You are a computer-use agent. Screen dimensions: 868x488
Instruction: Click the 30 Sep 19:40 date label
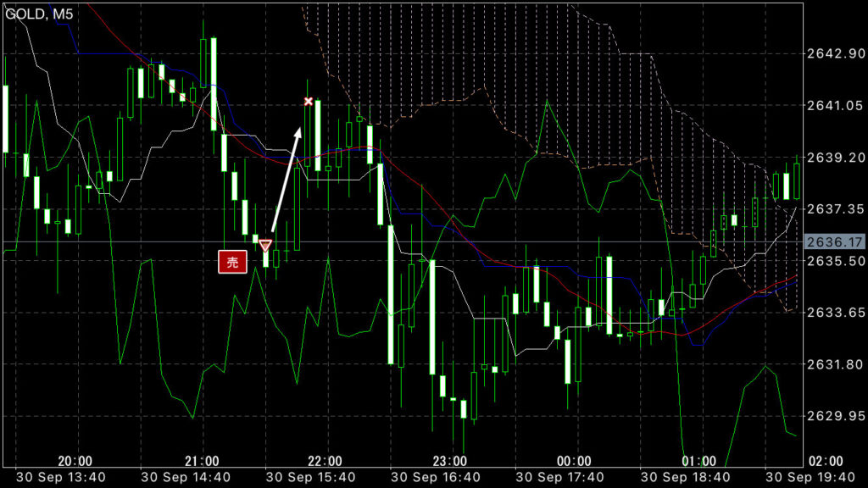[x=810, y=477]
